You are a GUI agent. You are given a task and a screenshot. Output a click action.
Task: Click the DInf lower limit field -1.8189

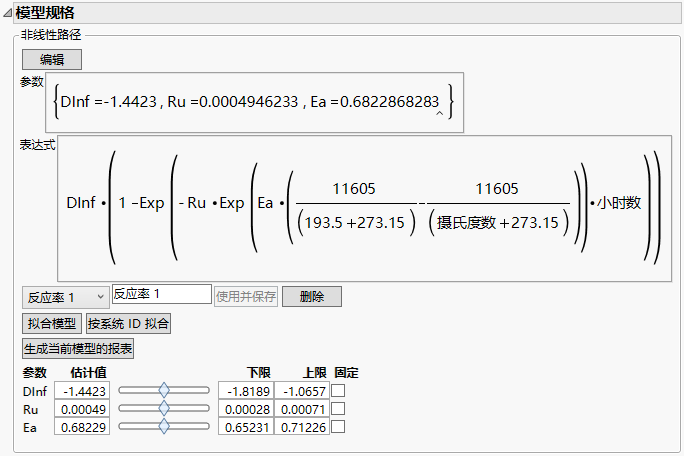pyautogui.click(x=246, y=391)
